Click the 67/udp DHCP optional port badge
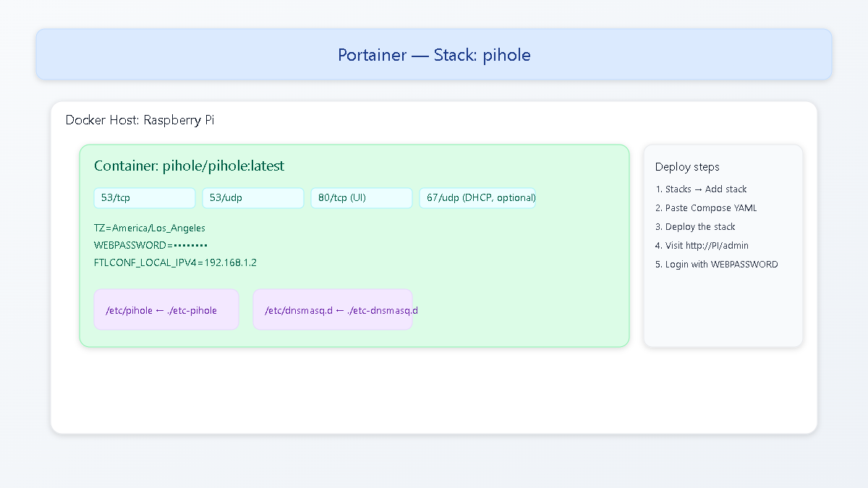 [477, 197]
